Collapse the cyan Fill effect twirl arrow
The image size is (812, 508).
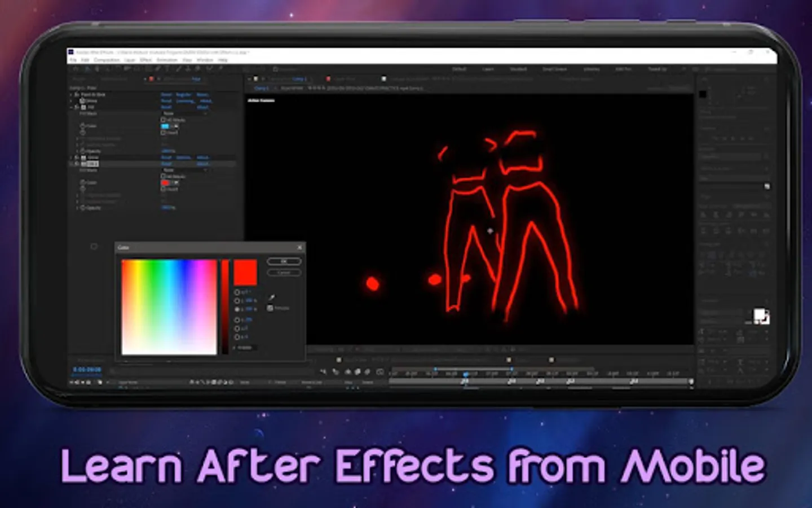click(x=71, y=107)
